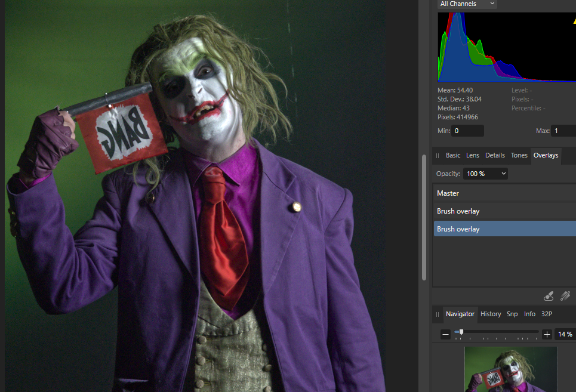Click the "Opacity:" label
The image size is (576, 392).
tap(448, 174)
